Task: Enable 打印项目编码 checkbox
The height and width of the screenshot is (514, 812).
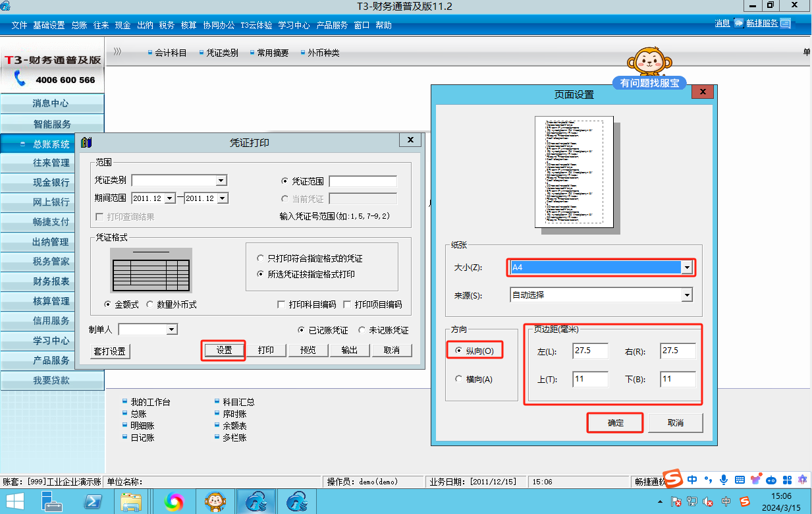Action: pyautogui.click(x=348, y=304)
